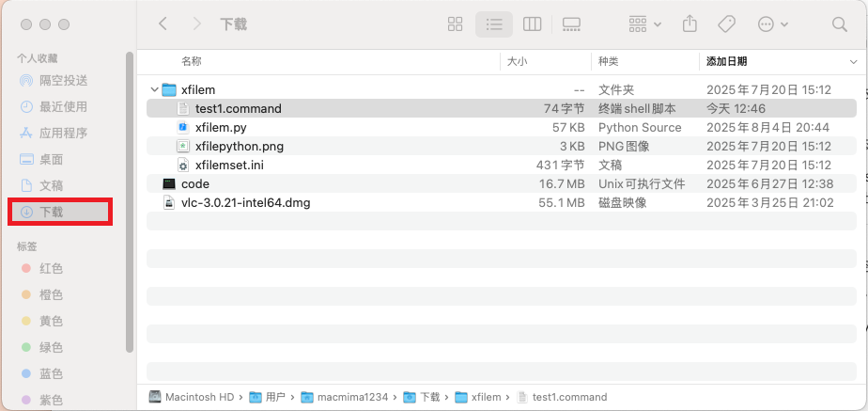Go back with the left arrow
Viewport: 868px width, 411px height.
(163, 24)
